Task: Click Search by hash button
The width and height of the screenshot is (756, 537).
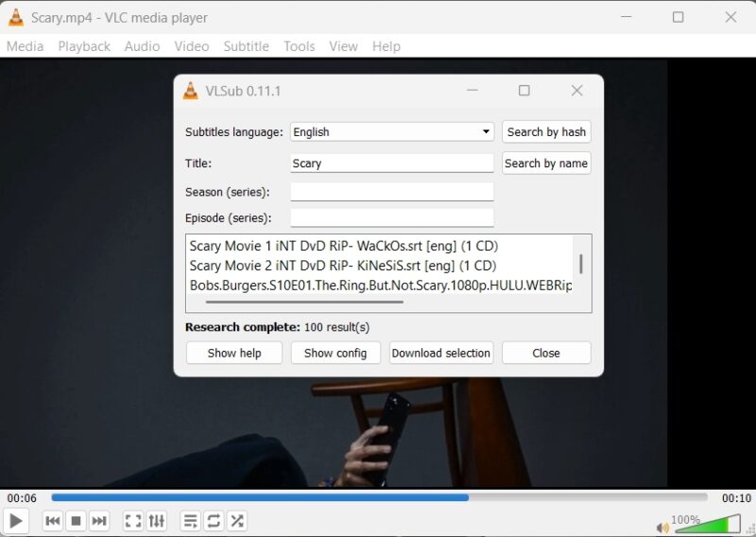Action: click(x=546, y=131)
